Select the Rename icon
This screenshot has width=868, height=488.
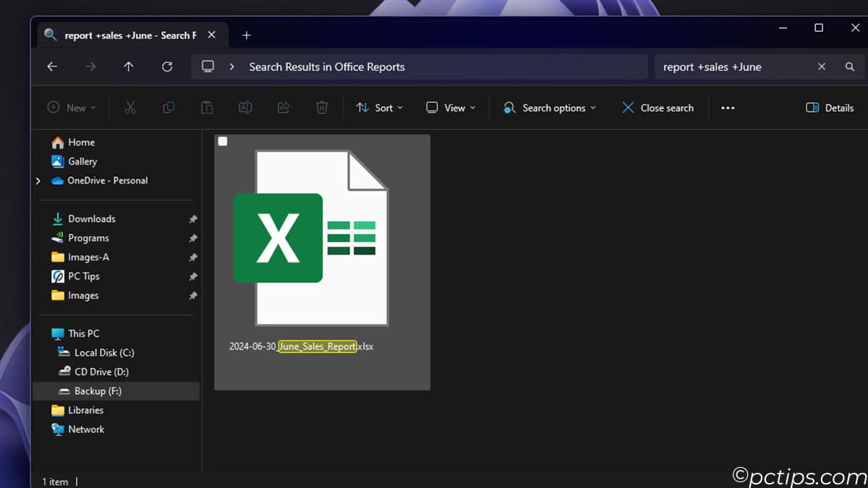point(245,107)
